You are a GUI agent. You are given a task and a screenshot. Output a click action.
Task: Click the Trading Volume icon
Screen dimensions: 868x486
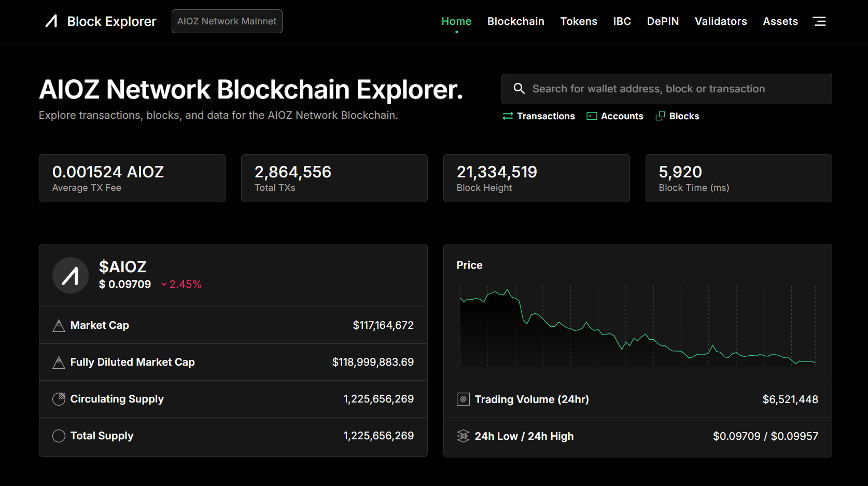click(x=463, y=399)
